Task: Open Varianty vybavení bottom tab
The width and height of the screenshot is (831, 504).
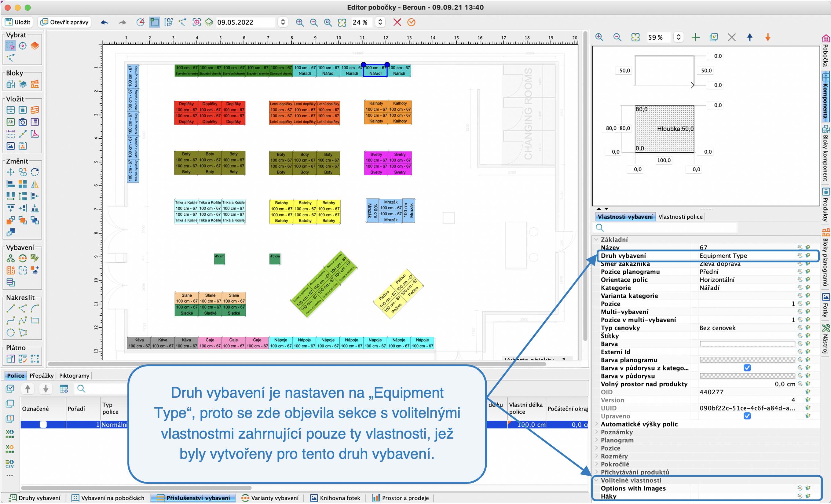Action: 270,498
